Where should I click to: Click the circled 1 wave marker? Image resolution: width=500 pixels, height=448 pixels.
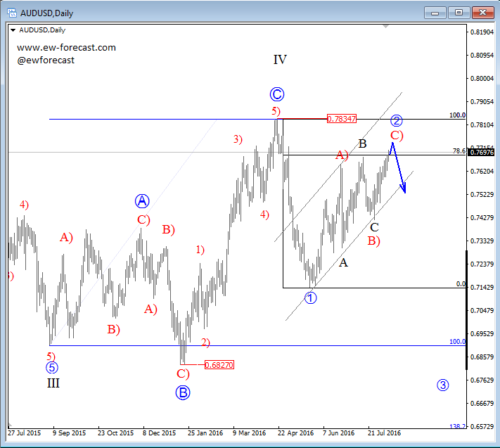311,297
